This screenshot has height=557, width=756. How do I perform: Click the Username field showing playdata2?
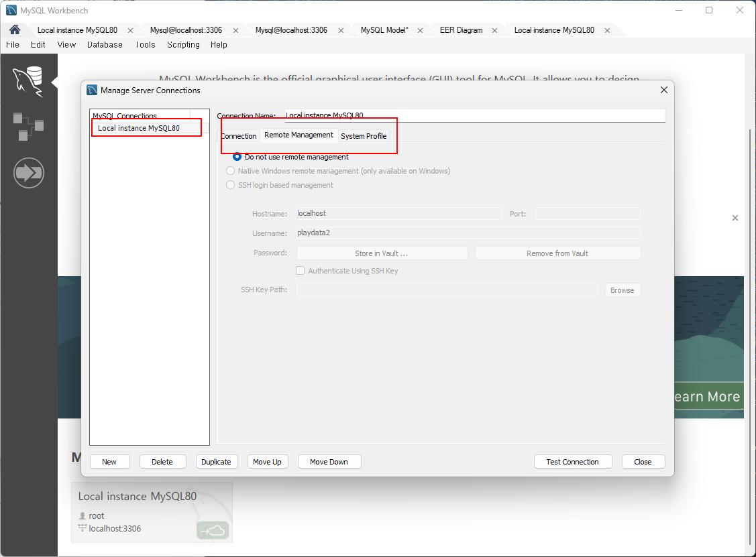tap(469, 233)
